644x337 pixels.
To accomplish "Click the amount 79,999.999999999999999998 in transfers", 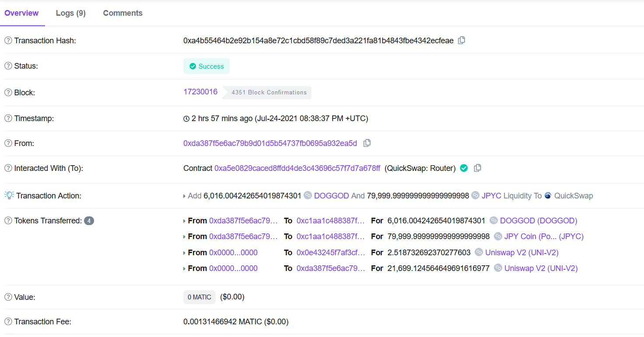I will (438, 236).
